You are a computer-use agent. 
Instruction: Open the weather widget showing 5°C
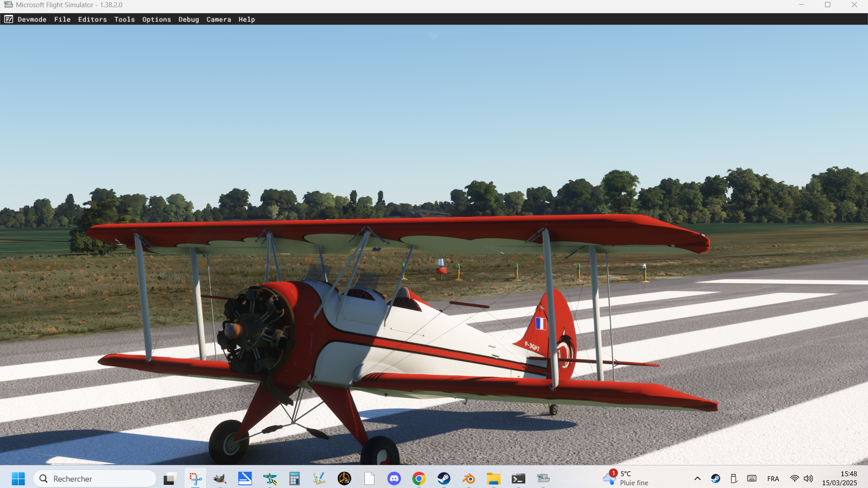pos(626,479)
